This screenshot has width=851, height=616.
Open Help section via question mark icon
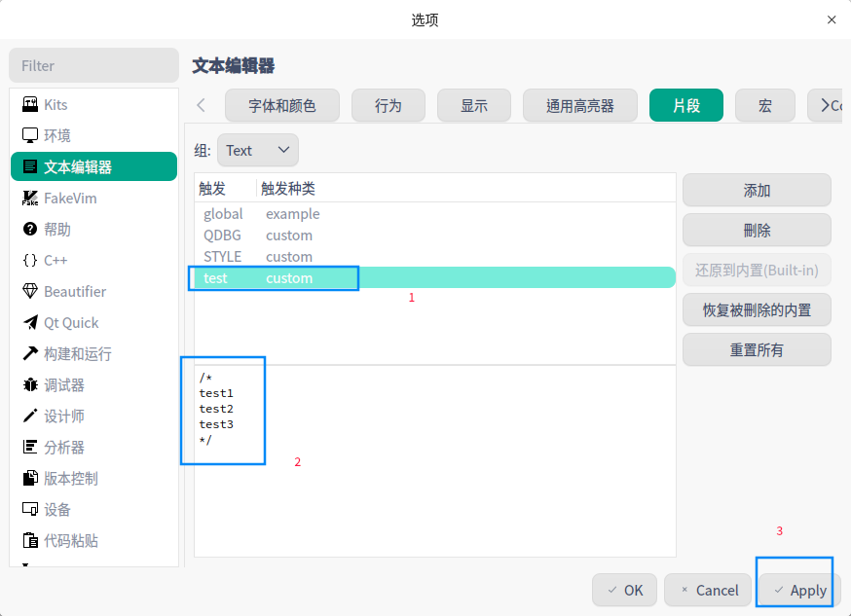(29, 229)
